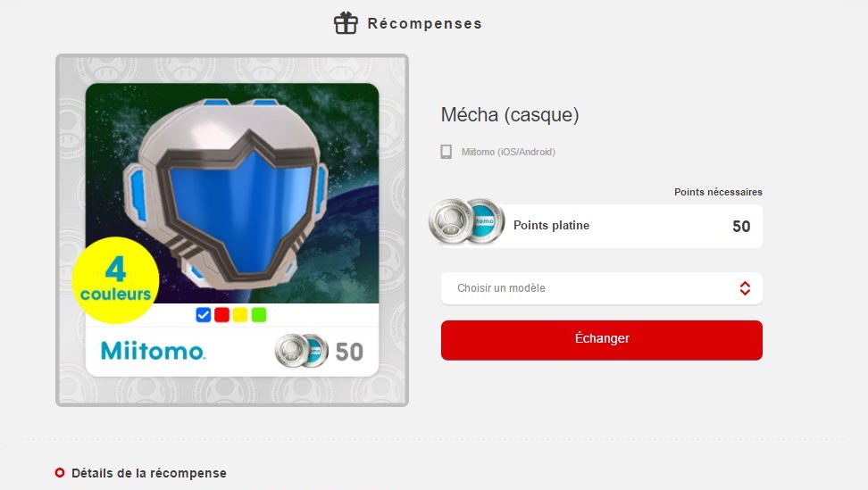Click the Mécha (casque) title
This screenshot has width=868, height=490.
point(510,114)
